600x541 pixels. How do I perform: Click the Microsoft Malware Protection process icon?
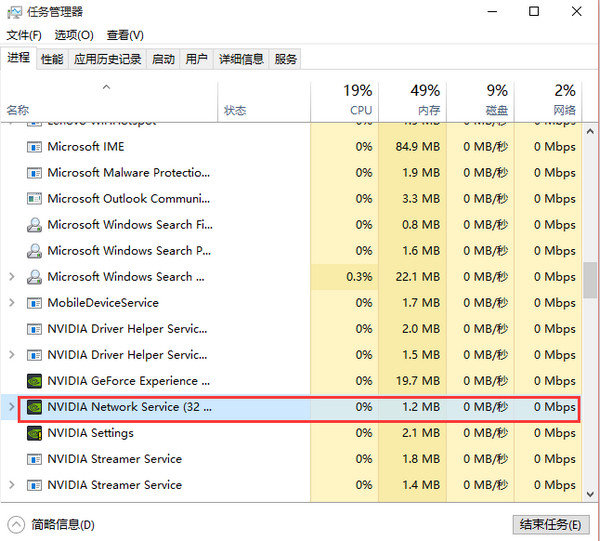point(34,173)
